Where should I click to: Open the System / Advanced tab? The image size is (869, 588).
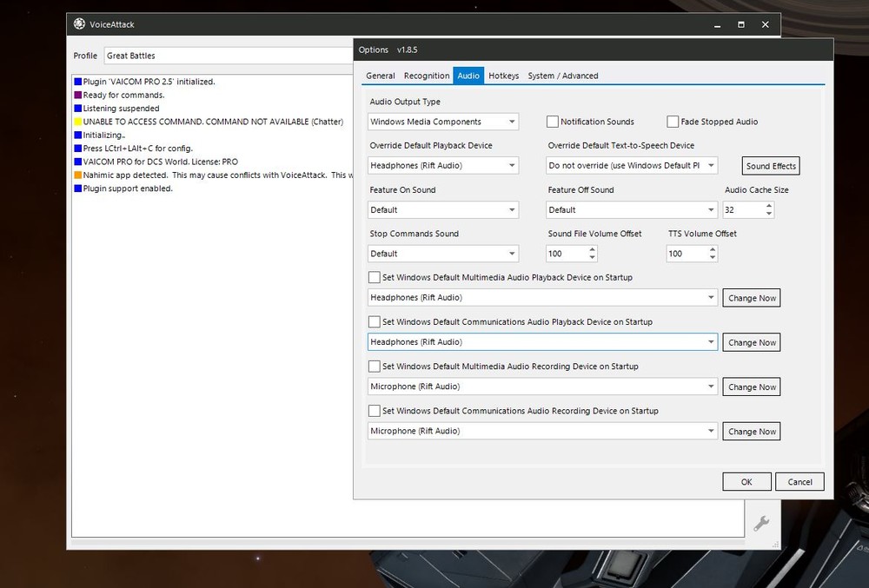point(562,76)
